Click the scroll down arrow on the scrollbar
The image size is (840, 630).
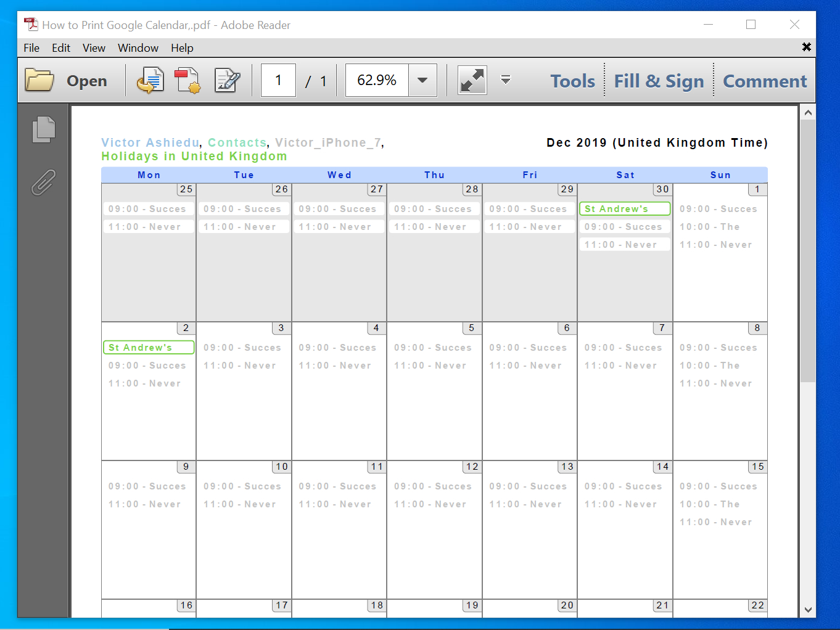point(808,610)
